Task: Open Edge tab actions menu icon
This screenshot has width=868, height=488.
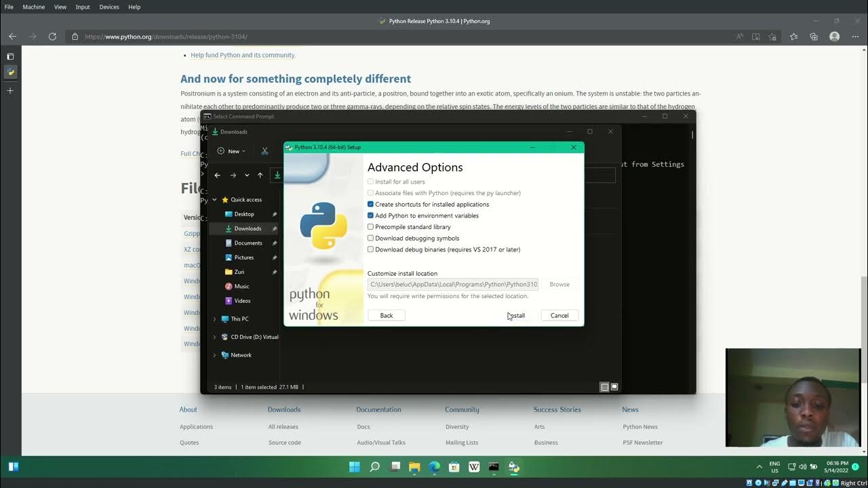Action: (x=10, y=56)
